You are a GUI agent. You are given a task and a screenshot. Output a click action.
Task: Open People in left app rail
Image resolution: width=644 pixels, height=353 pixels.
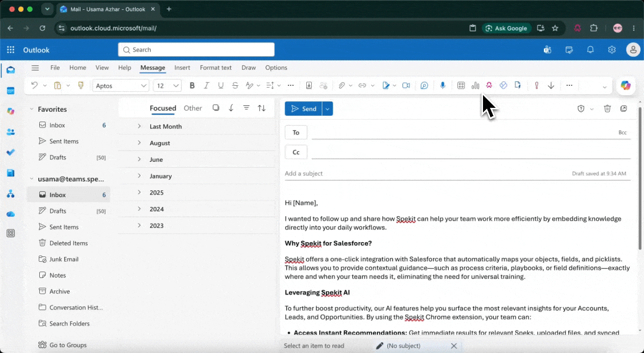point(10,132)
